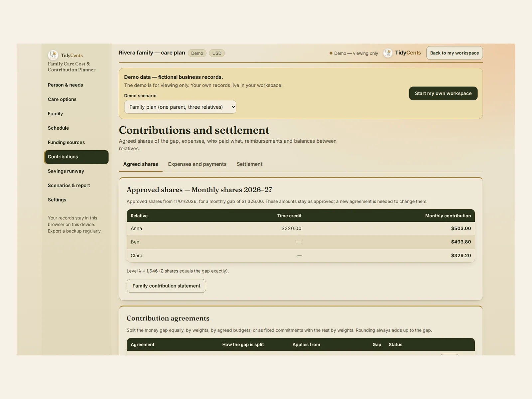Click Anna's $503.00 monthly contribution

pos(461,228)
